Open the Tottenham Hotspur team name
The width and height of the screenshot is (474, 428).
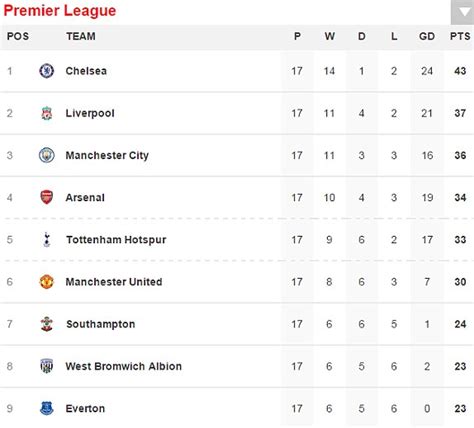click(116, 240)
